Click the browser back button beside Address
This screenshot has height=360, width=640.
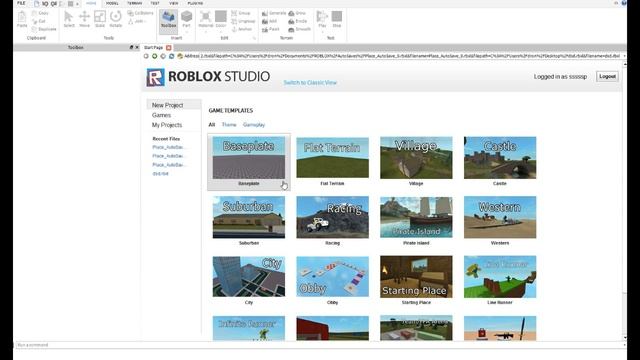point(146,56)
